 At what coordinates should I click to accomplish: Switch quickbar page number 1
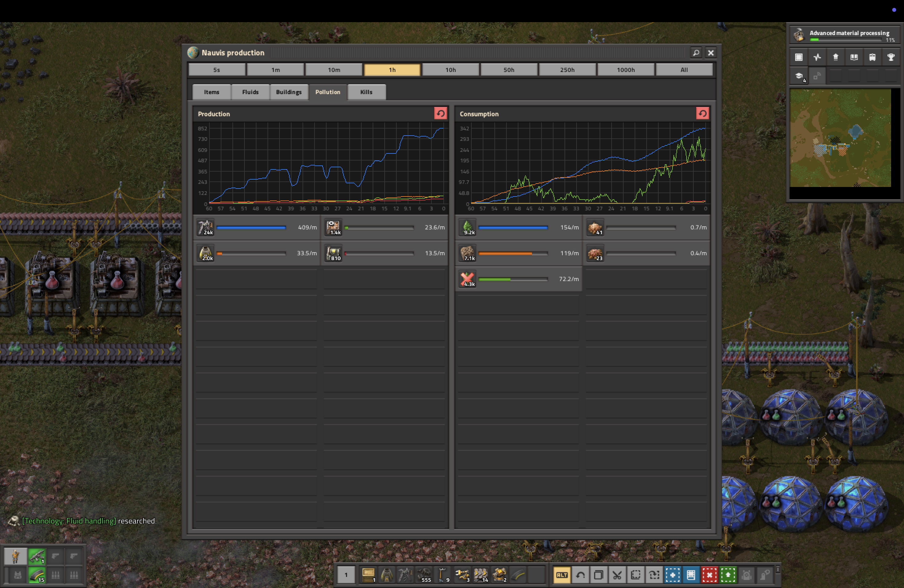pos(346,575)
